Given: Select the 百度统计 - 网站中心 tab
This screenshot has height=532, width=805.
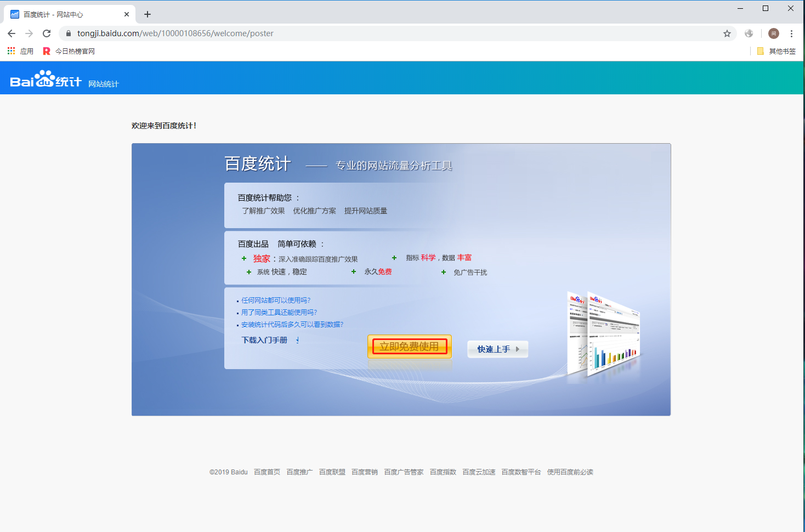Looking at the screenshot, I should (70, 14).
